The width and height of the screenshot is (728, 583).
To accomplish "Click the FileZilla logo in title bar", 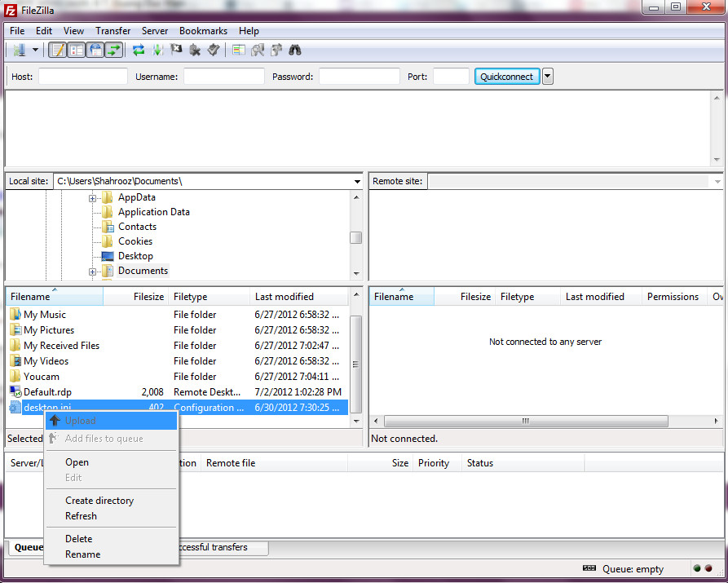I will pyautogui.click(x=11, y=10).
